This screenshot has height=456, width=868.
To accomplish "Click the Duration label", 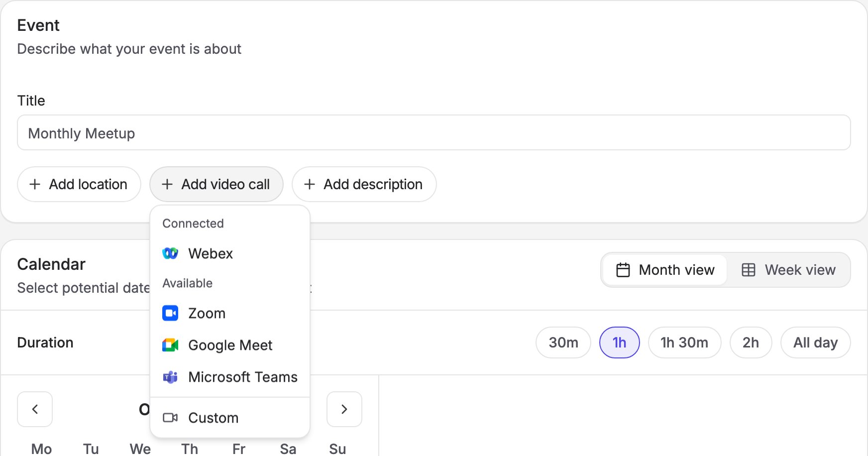I will [45, 342].
